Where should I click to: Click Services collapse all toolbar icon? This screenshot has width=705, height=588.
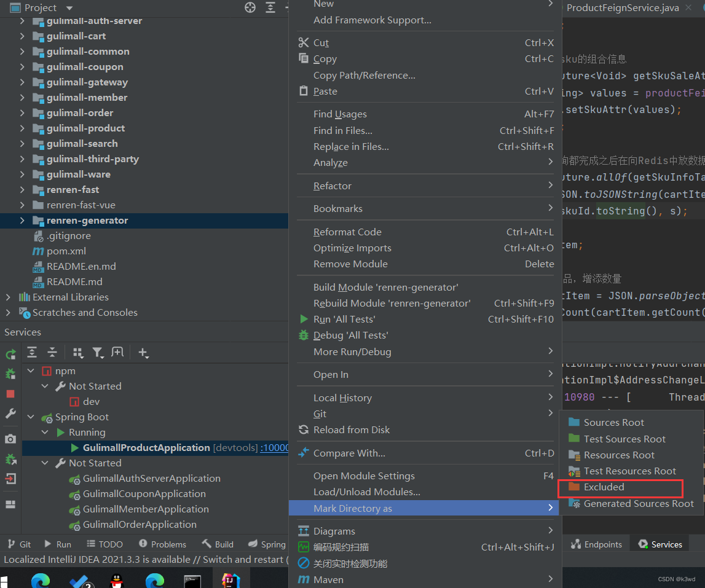tap(52, 353)
